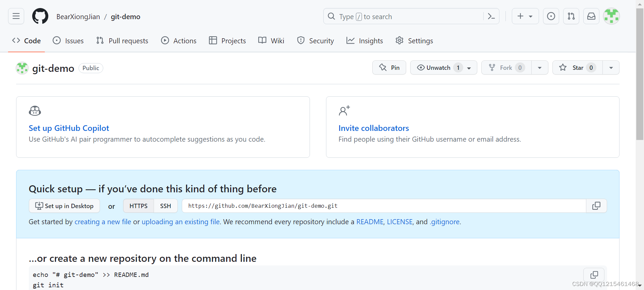Open the README link
This screenshot has width=644, height=290.
tap(370, 222)
